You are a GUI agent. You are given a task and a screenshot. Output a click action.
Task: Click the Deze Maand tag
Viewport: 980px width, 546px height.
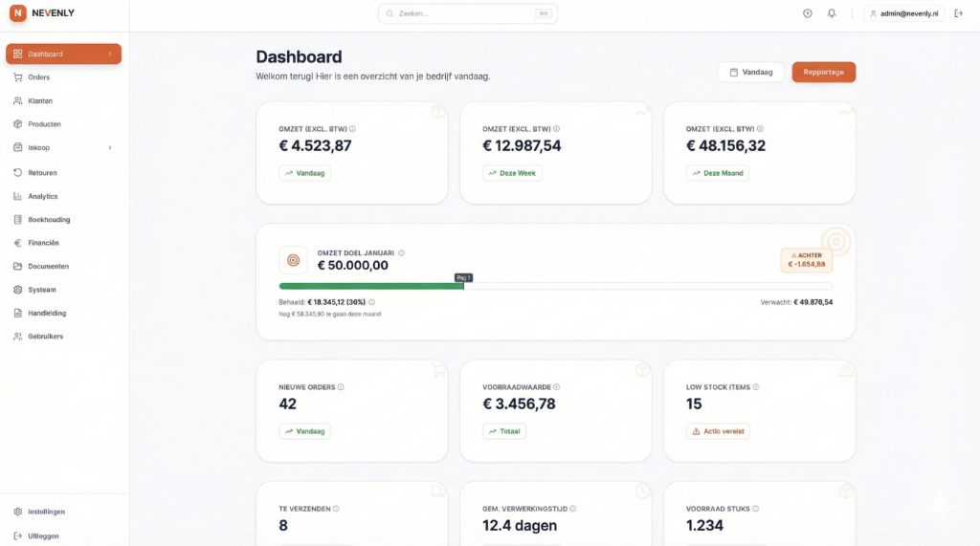coord(718,173)
